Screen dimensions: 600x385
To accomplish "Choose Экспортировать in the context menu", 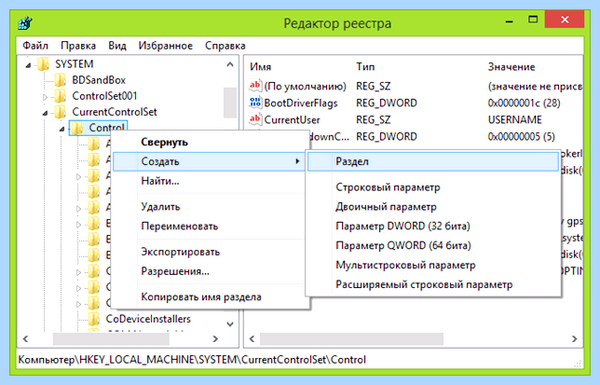I will [x=210, y=252].
